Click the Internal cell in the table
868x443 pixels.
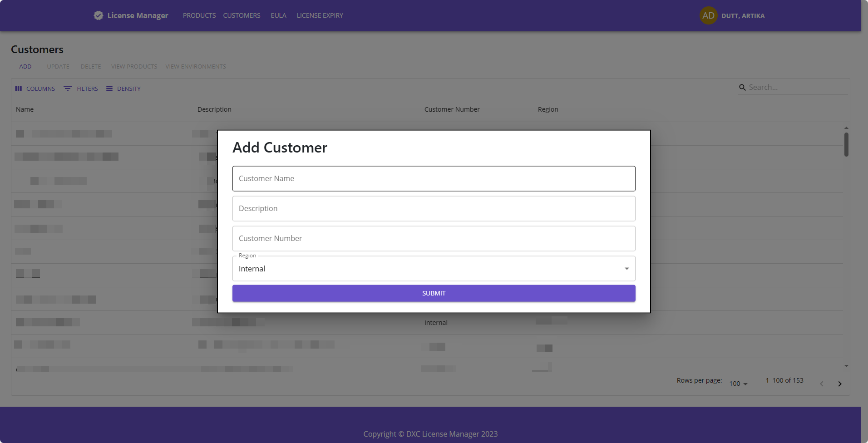click(436, 323)
